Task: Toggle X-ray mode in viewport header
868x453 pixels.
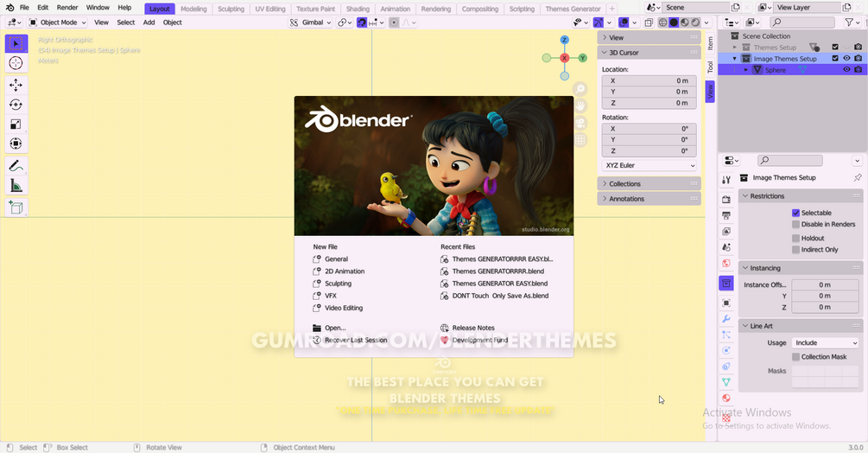Action: (x=649, y=22)
